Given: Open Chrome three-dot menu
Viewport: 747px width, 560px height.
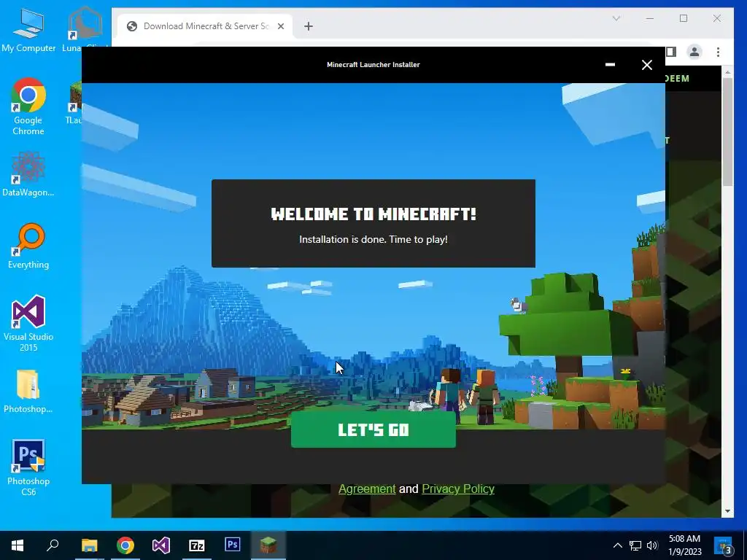Looking at the screenshot, I should point(718,52).
